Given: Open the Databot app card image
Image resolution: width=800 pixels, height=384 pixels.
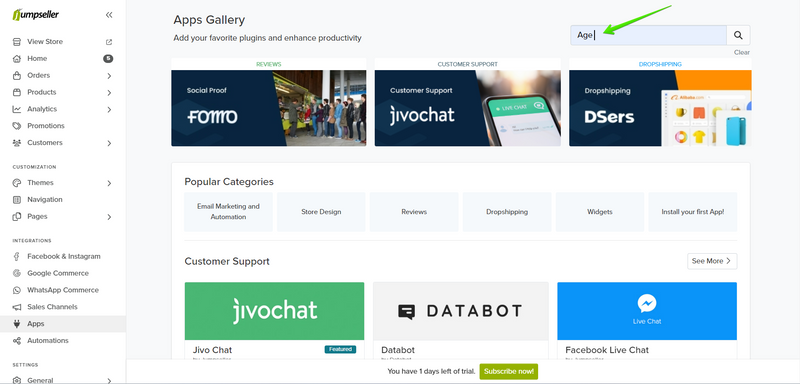Looking at the screenshot, I should (461, 311).
